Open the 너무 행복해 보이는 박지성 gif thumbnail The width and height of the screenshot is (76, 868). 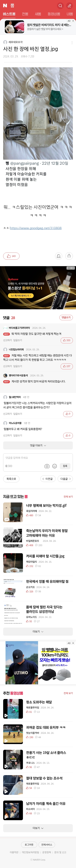pos(13,512)
